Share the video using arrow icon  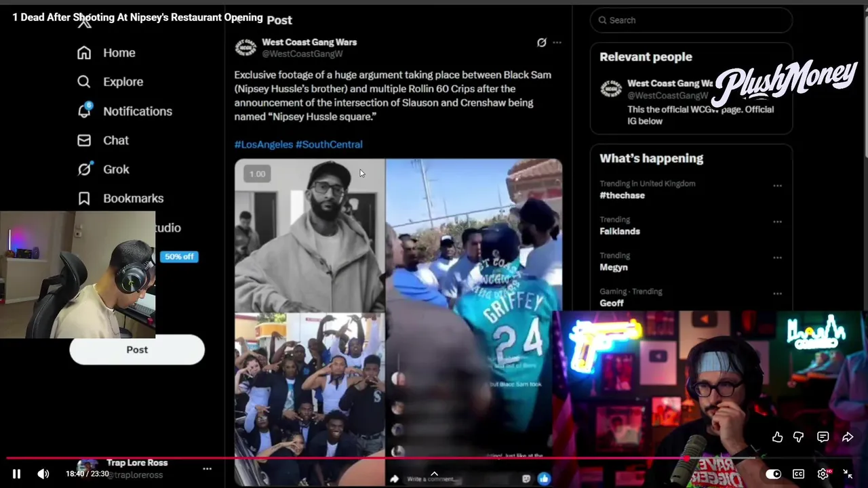(848, 437)
